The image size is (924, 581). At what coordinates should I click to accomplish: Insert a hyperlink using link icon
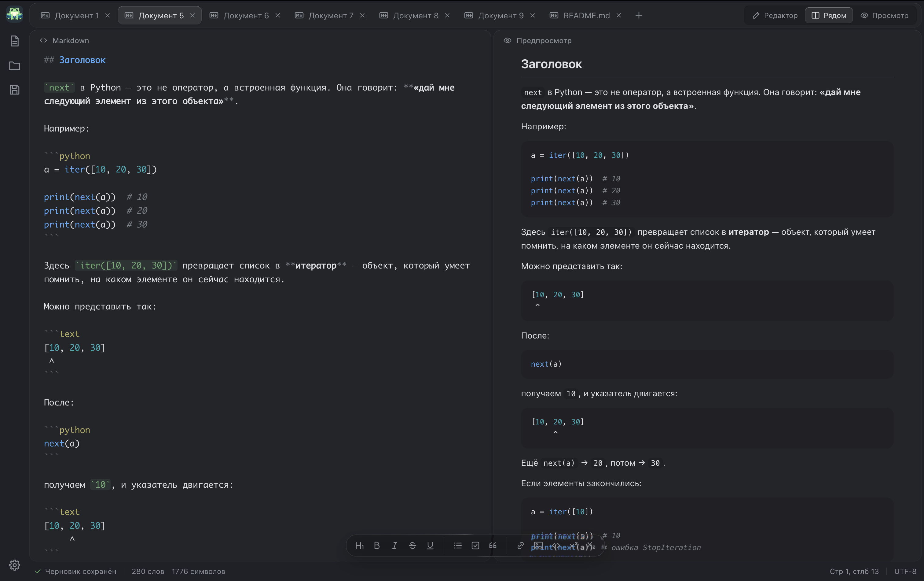[x=520, y=546]
